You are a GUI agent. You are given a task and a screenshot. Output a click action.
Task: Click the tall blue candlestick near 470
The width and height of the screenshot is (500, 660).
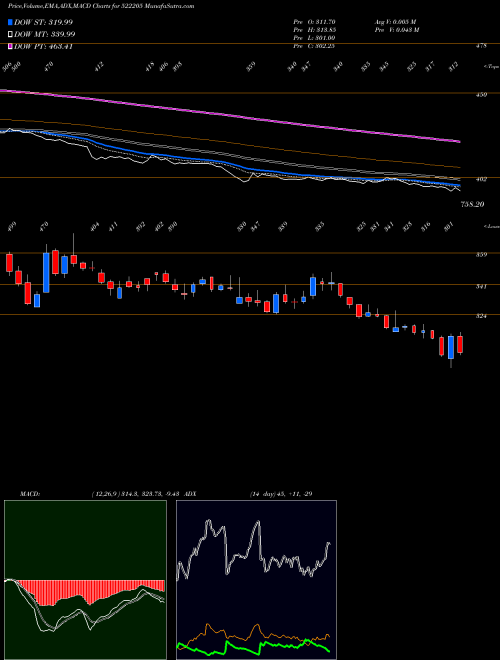46,273
